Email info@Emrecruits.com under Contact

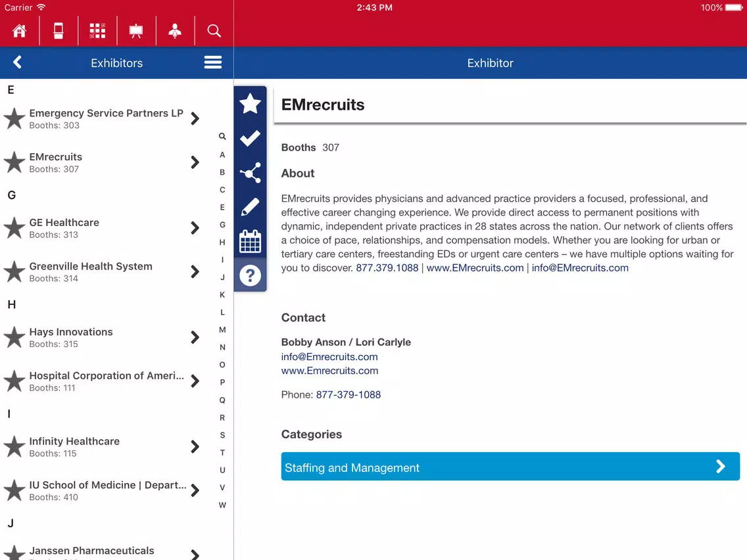329,357
